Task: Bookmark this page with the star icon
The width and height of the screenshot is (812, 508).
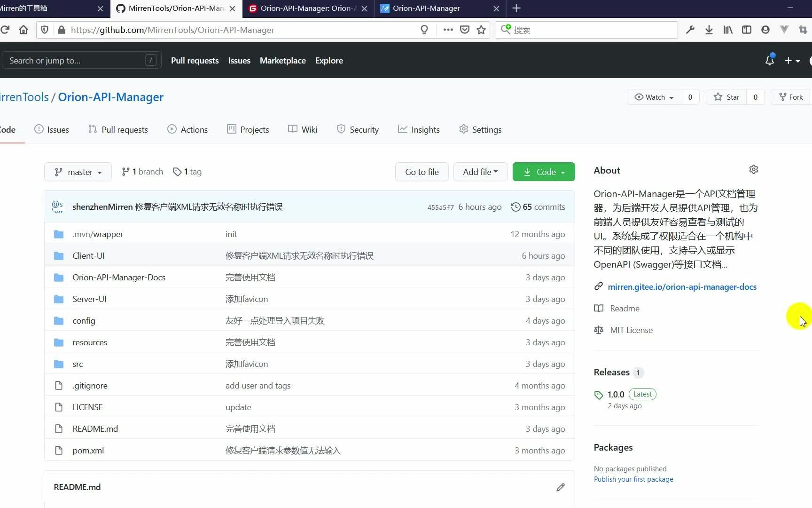Action: pyautogui.click(x=481, y=30)
